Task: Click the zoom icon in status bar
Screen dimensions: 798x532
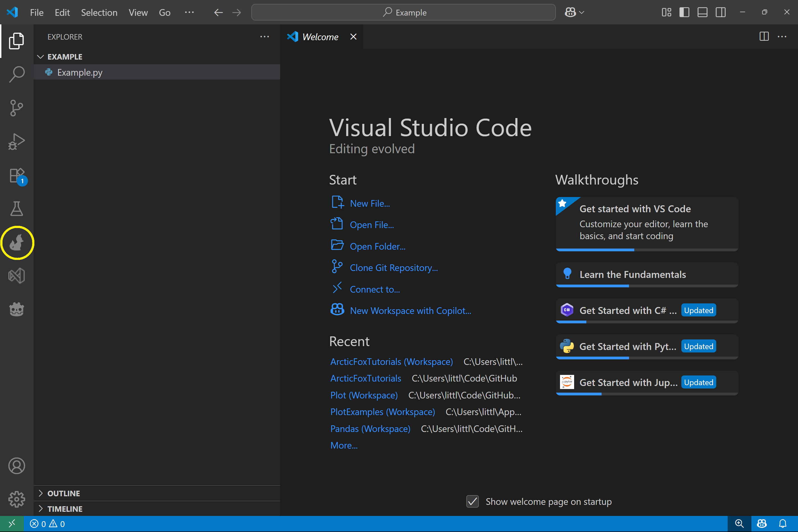Action: point(739,524)
